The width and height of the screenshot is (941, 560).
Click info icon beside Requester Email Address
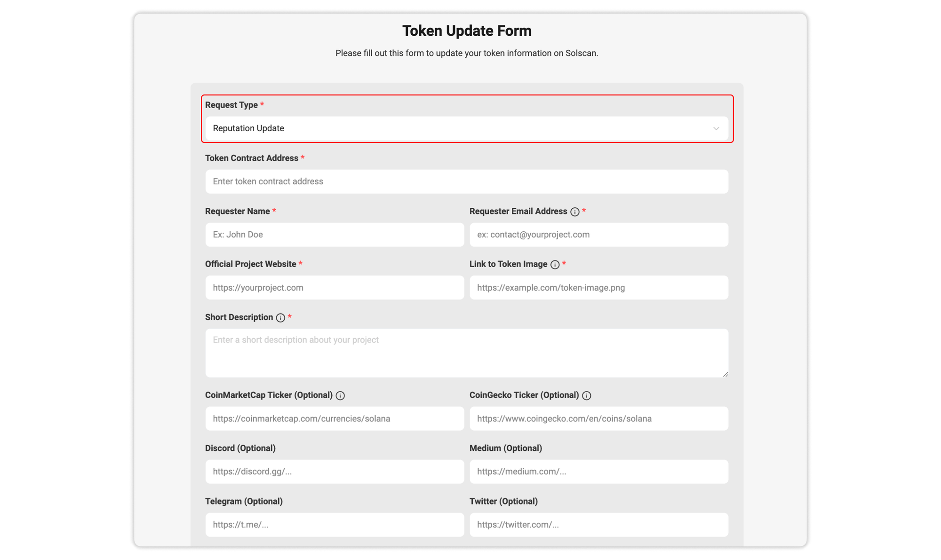coord(574,212)
